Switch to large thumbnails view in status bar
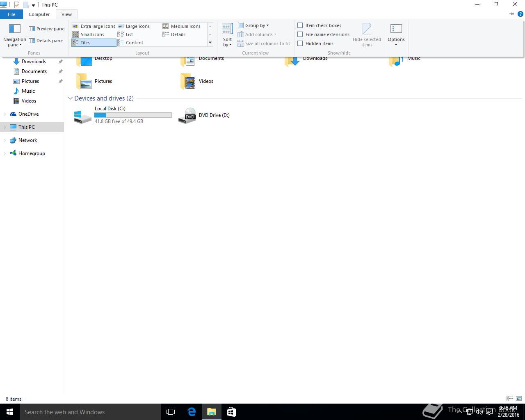525x420 pixels. [519, 399]
